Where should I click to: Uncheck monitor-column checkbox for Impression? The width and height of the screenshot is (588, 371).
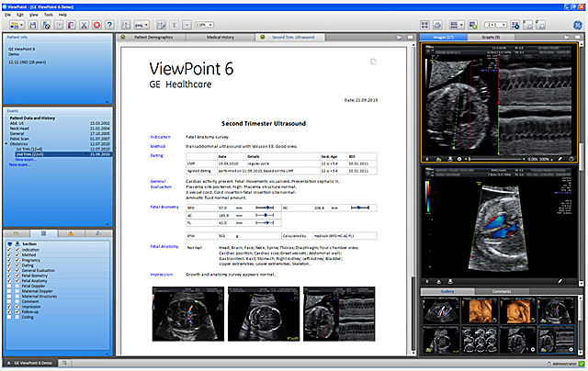9,307
